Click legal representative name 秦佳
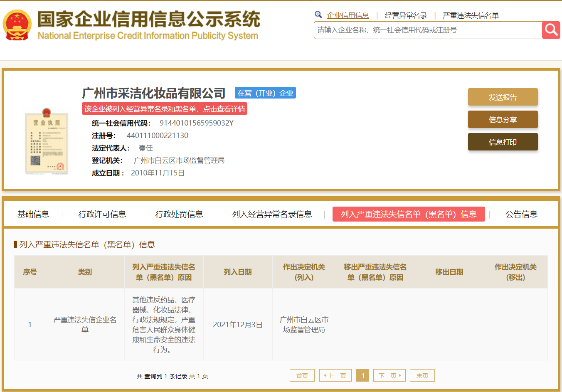Screen dimensions: 562x392 coord(146,148)
